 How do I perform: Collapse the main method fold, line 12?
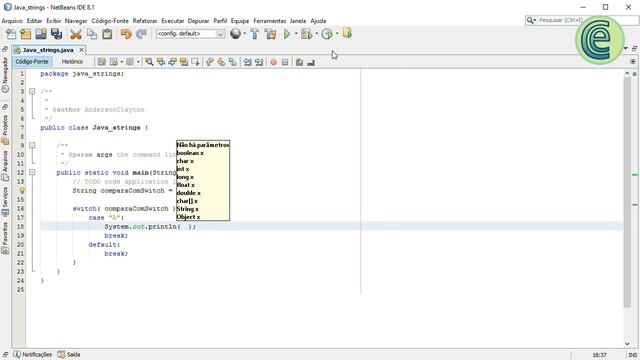point(32,172)
